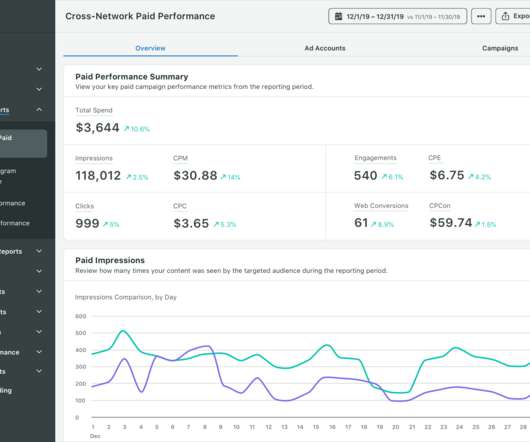Image resolution: width=530 pixels, height=442 pixels.
Task: Click the 'Clicks' metric label
Action: (x=85, y=206)
